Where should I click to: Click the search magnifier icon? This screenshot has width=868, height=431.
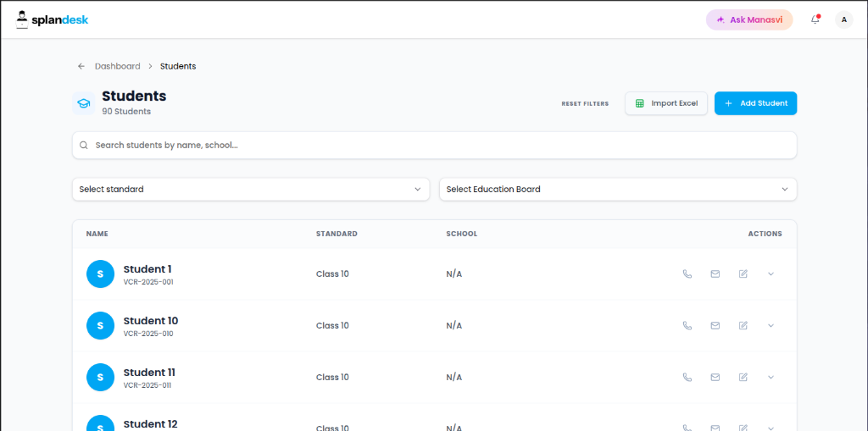84,146
